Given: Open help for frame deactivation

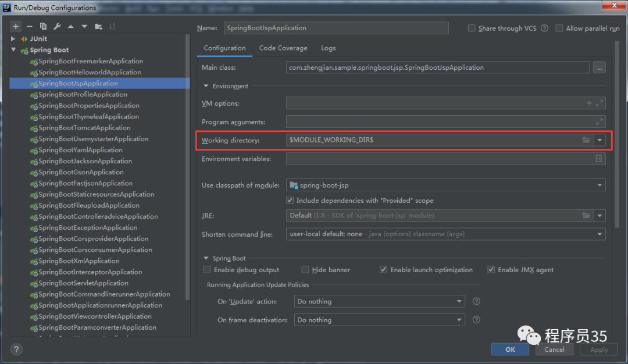Looking at the screenshot, I should click(476, 320).
